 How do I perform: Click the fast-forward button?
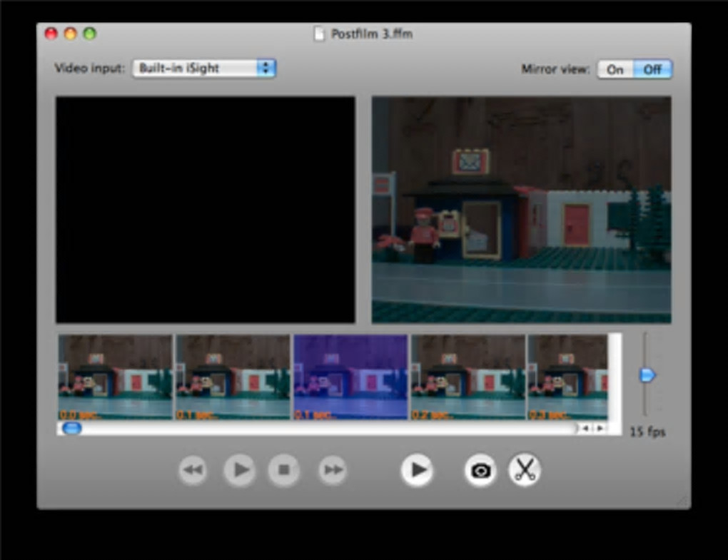(x=333, y=470)
